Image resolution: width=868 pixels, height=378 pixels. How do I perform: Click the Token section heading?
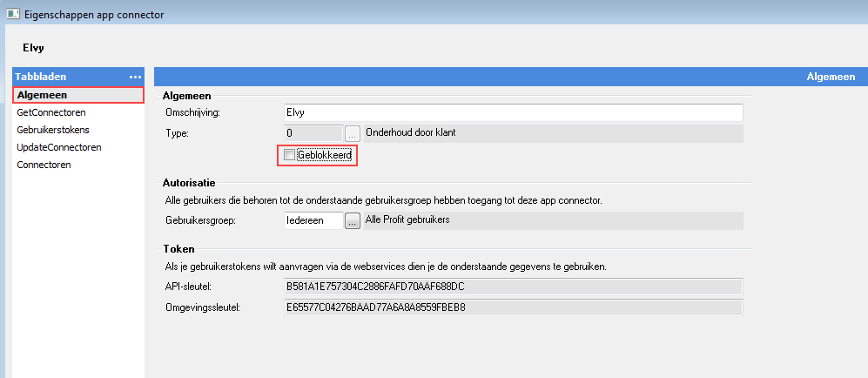(x=178, y=249)
